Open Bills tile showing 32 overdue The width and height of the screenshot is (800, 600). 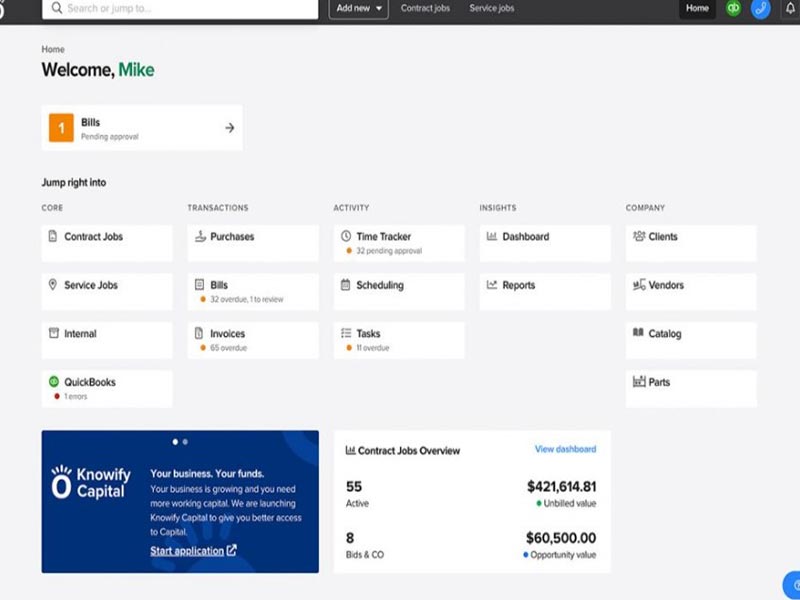(253, 292)
